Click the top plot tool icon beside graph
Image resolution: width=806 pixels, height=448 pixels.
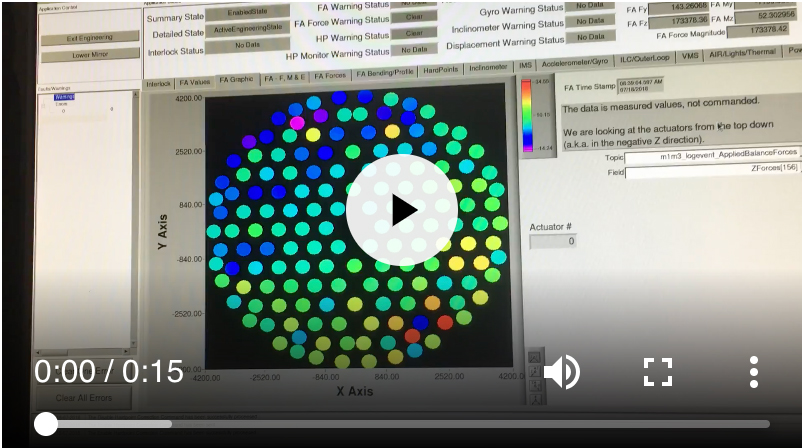point(534,356)
